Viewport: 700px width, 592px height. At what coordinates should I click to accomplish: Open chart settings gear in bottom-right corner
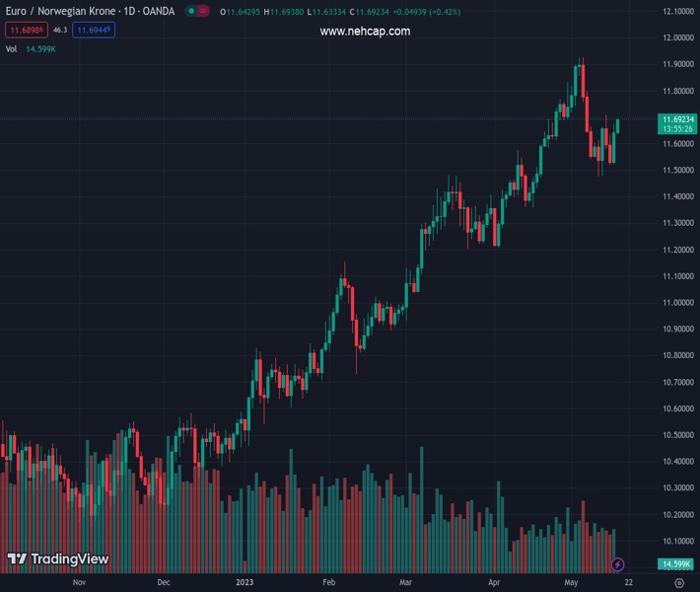point(679,583)
